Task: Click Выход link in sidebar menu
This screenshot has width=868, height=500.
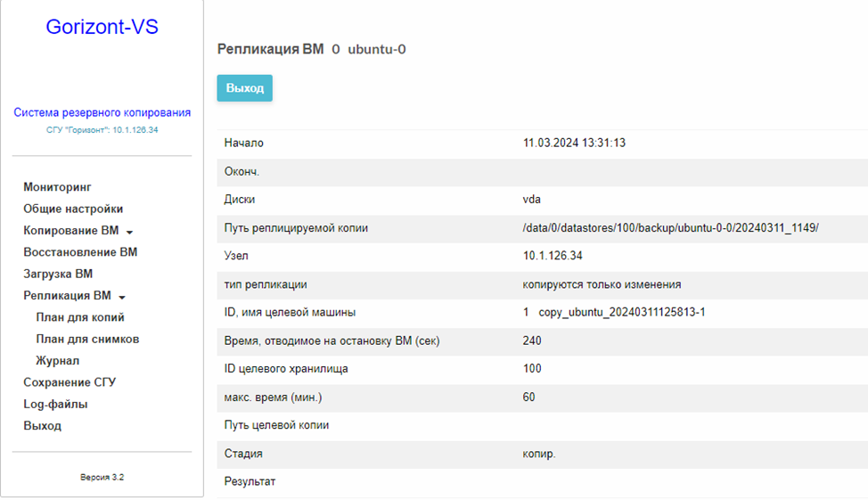Action: 42,426
